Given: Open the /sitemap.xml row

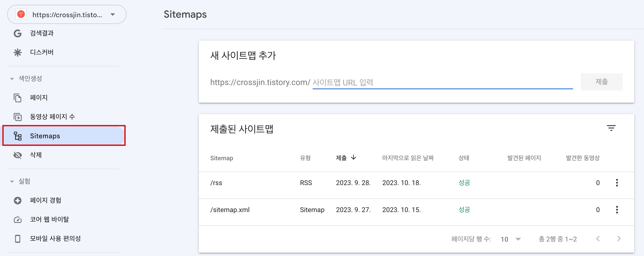Looking at the screenshot, I should [x=416, y=212].
